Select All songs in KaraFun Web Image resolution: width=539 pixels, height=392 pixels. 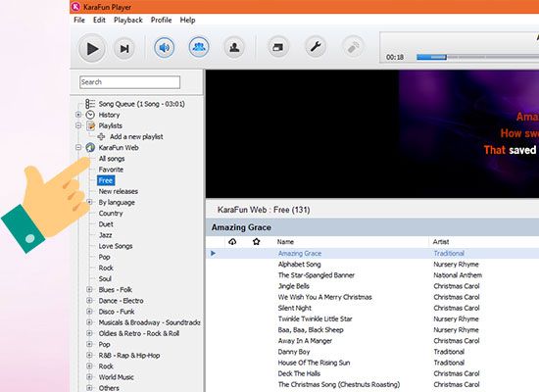pos(112,159)
